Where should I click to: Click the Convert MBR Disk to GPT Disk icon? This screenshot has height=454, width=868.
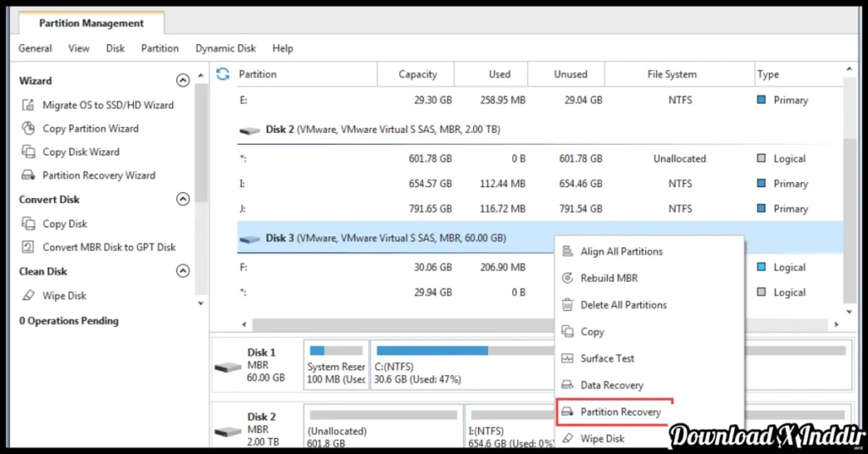click(28, 247)
